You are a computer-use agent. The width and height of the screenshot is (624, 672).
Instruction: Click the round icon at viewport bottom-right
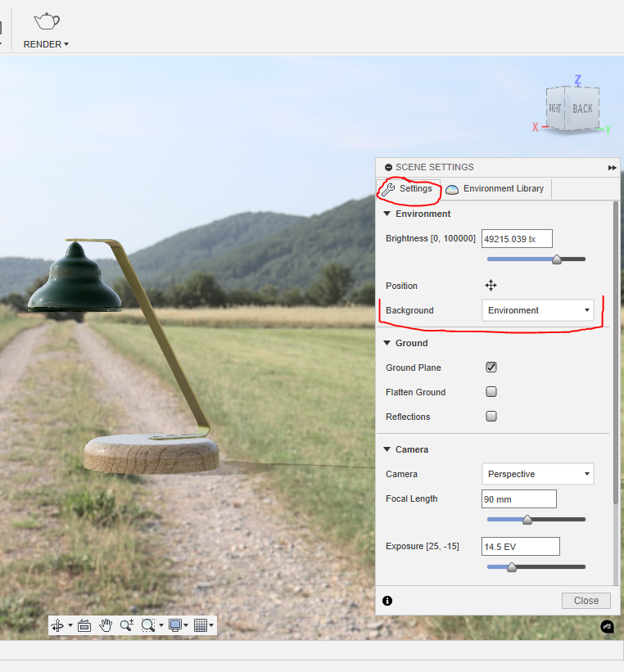(608, 626)
